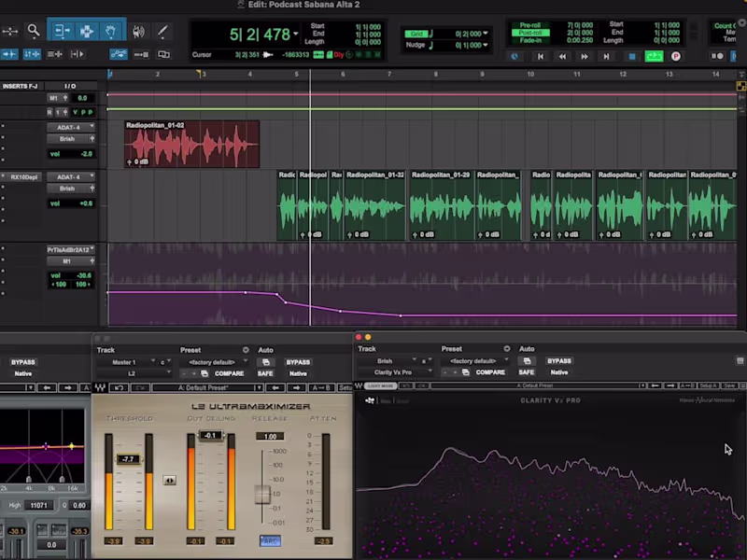Click the Selector tool in toolbar

coord(86,31)
